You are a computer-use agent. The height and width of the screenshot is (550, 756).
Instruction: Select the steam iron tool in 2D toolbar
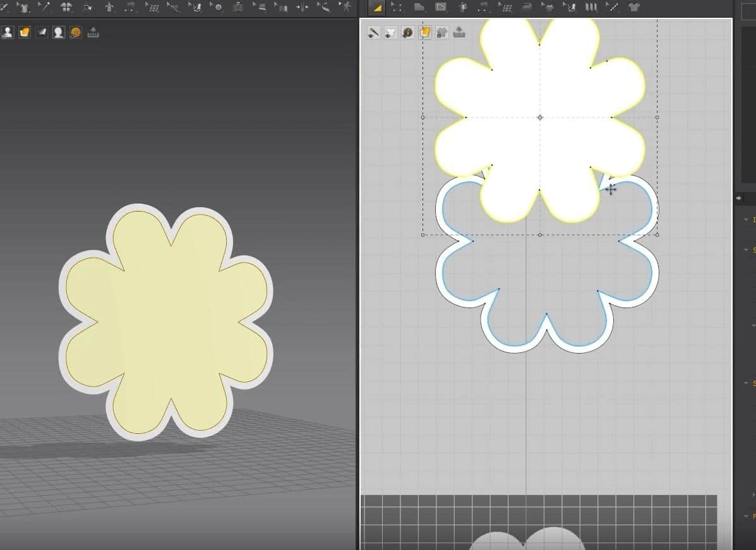point(527,7)
